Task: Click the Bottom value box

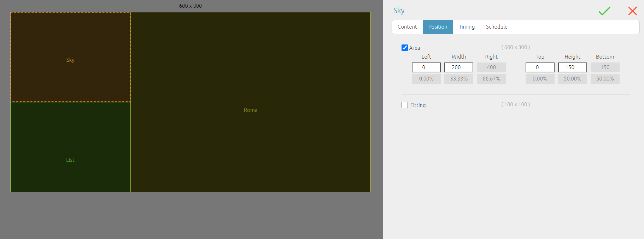Action: pyautogui.click(x=605, y=67)
